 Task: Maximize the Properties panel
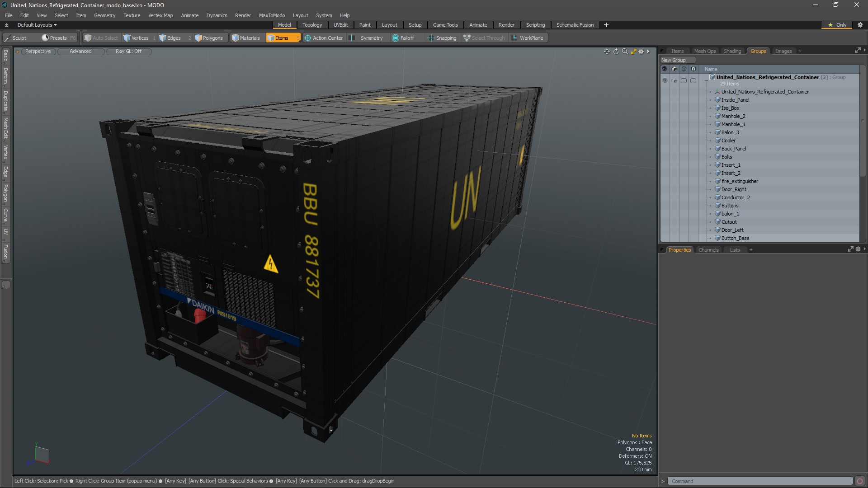click(850, 249)
